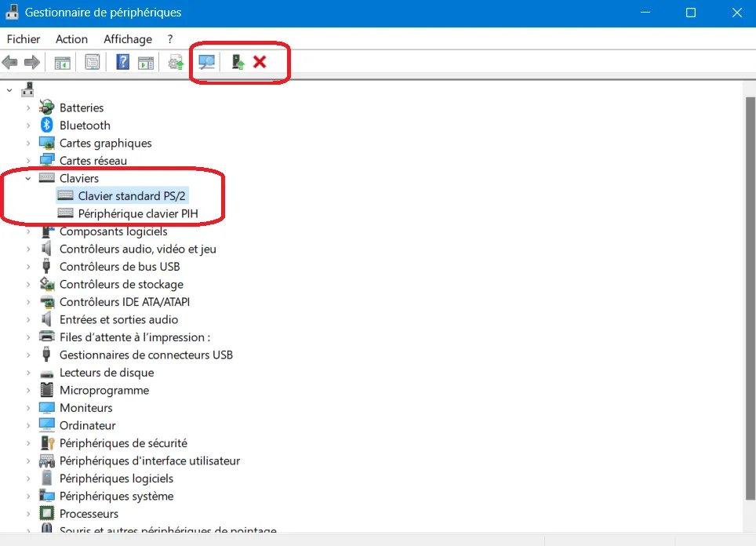The image size is (756, 546).
Task: Collapse the root computer node chevron
Action: pos(9,90)
